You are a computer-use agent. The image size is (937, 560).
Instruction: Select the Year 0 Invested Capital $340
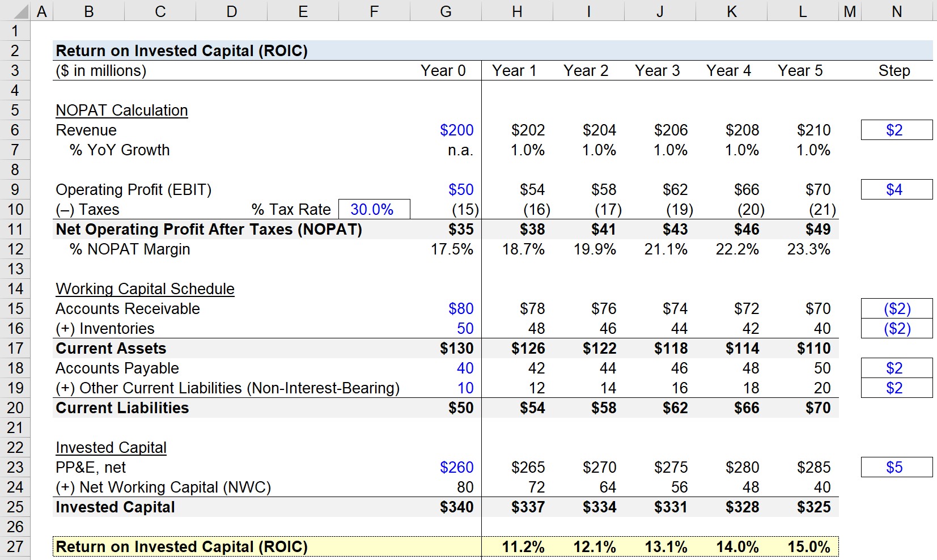pos(446,507)
